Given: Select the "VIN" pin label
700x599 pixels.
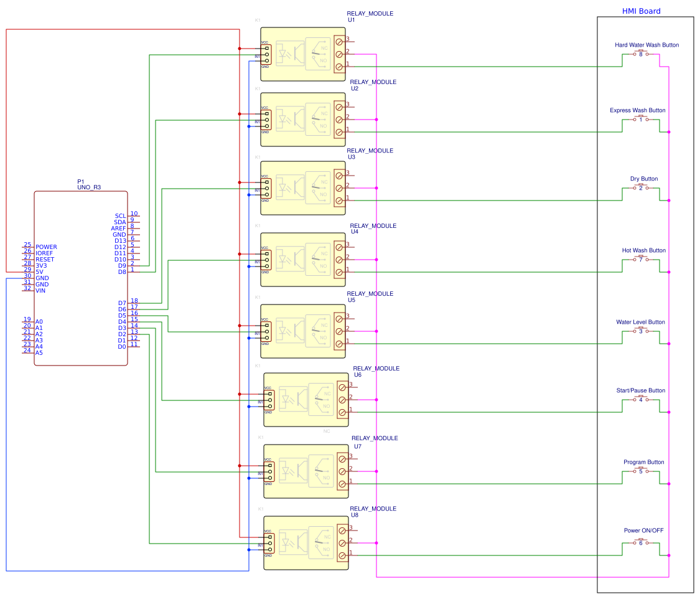Looking at the screenshot, I should click(40, 291).
